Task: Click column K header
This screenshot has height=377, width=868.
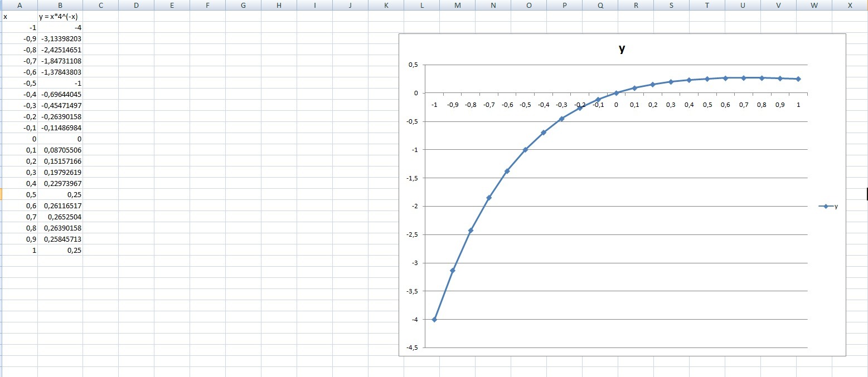Action: pos(386,5)
